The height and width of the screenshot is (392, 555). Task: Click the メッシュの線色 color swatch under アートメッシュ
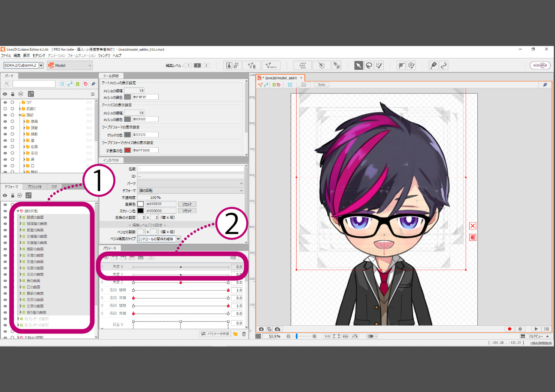(x=127, y=97)
